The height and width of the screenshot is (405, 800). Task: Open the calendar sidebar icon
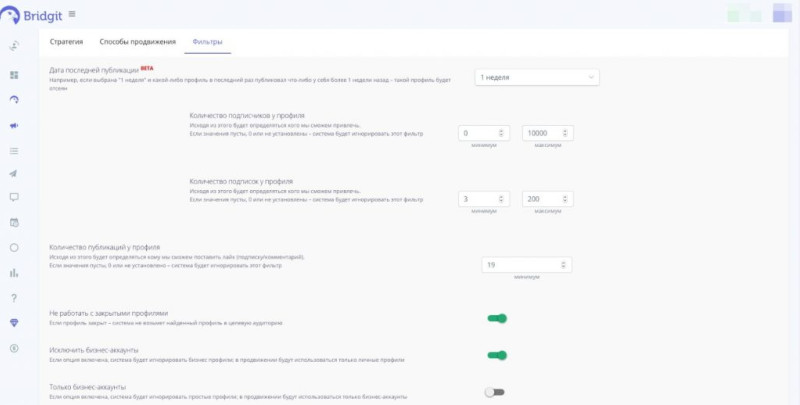point(14,222)
